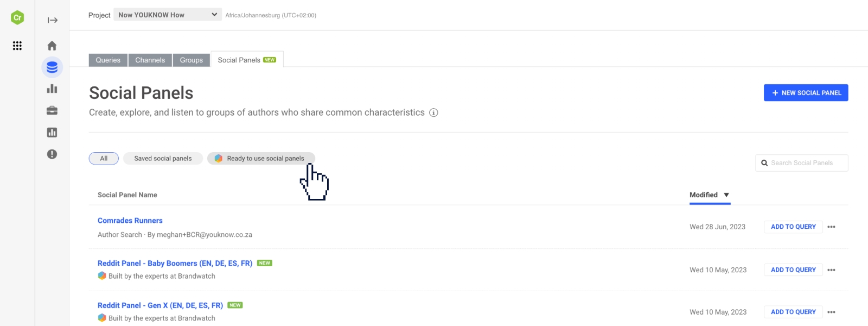Viewport: 868px width, 326px height.
Task: Select the All filter pill
Action: tap(103, 158)
